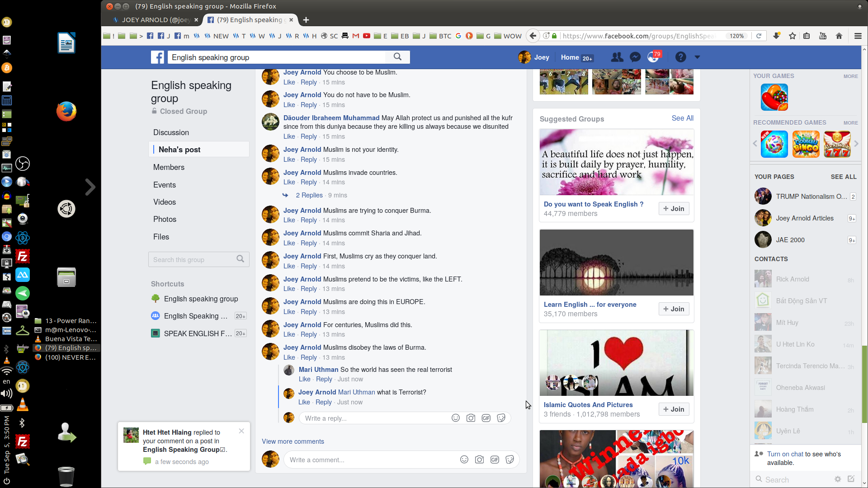Click Firefox bookmark star icon
868x488 pixels.
click(x=793, y=36)
